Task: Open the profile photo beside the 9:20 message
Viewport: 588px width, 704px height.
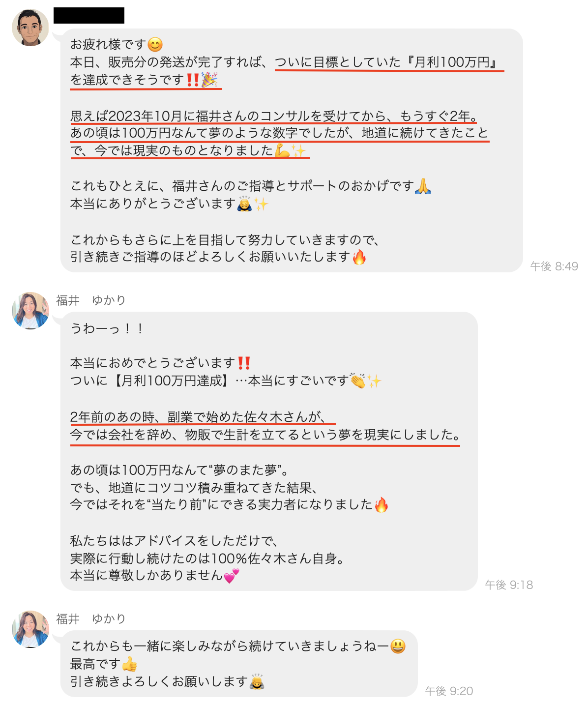Action: (30, 629)
